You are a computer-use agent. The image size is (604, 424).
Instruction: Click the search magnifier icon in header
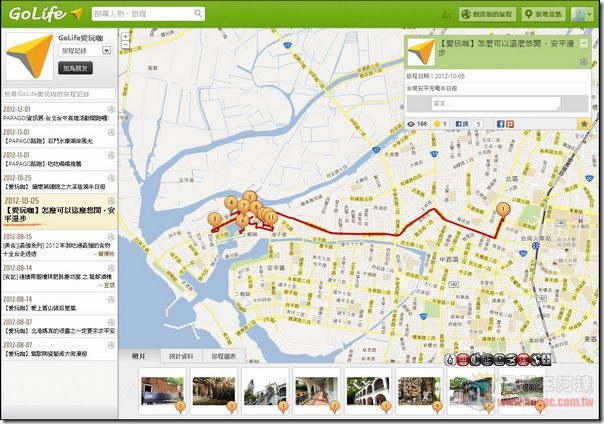coord(198,13)
